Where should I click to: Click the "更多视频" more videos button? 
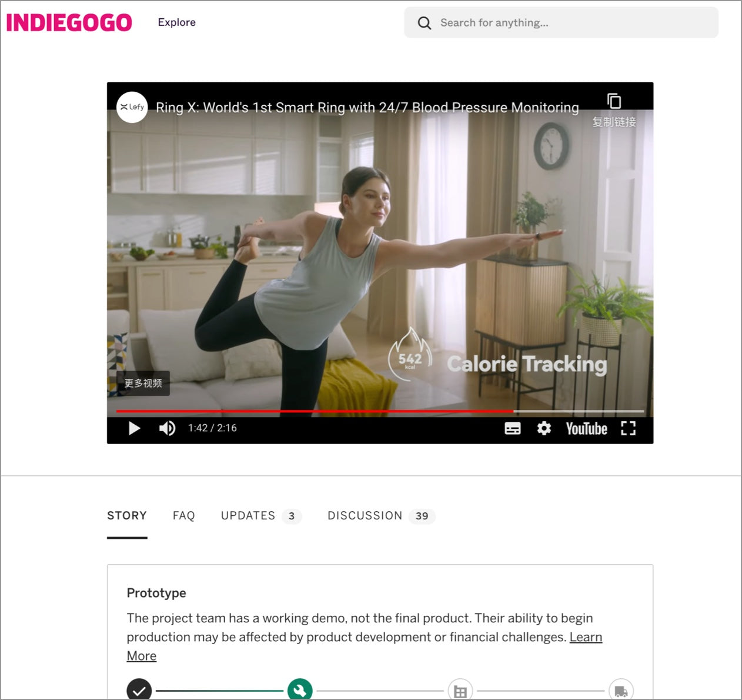click(x=143, y=383)
